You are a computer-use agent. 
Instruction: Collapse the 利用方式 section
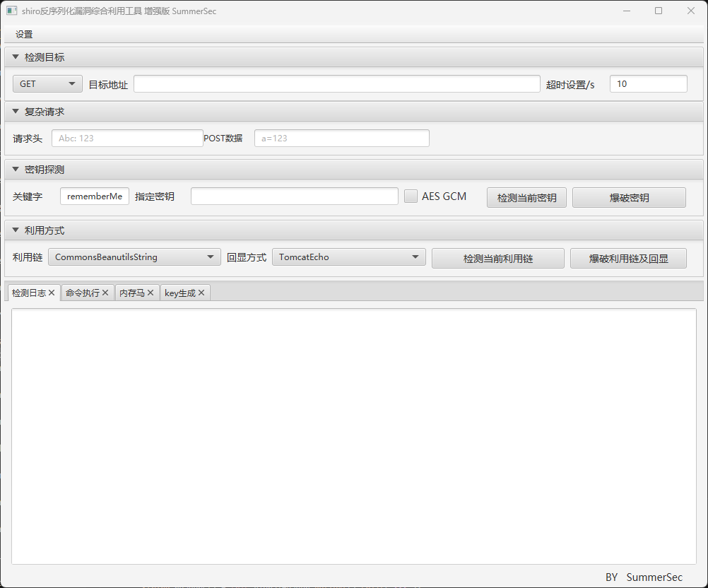16,230
